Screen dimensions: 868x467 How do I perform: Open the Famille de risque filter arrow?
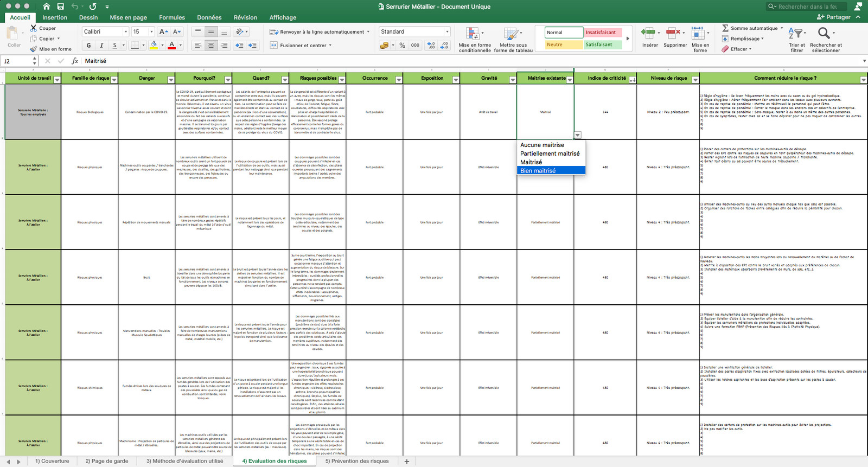point(114,80)
